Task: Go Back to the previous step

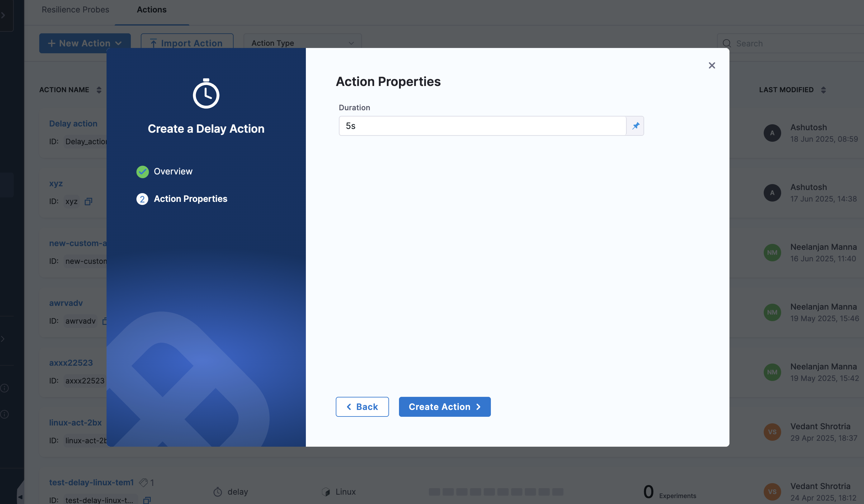Action: tap(362, 407)
